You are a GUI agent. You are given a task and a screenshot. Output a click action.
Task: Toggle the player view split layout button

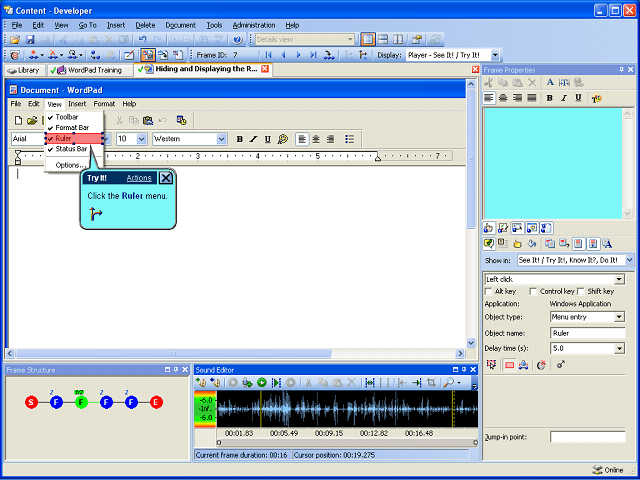point(368,40)
